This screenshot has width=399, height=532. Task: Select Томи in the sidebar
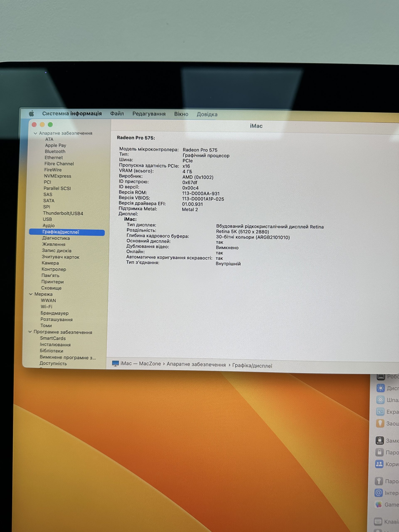pos(46,326)
